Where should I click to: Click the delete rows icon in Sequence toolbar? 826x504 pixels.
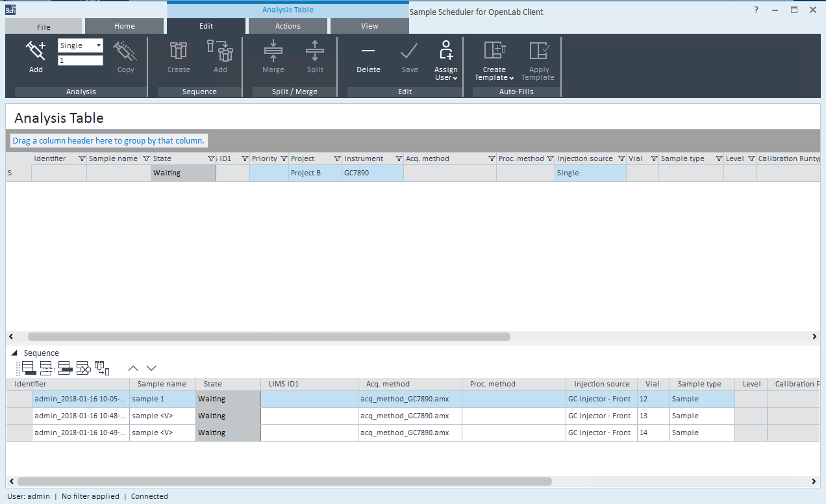tap(83, 368)
